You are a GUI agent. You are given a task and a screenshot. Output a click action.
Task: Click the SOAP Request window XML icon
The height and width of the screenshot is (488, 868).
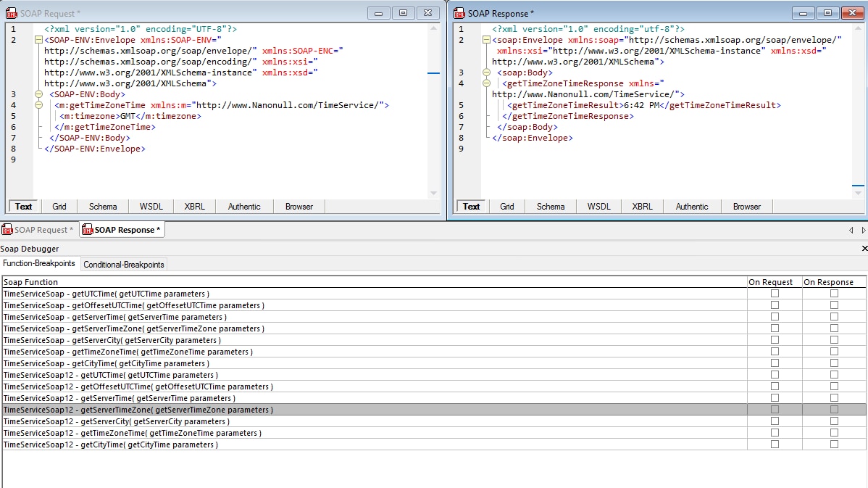pyautogui.click(x=12, y=13)
